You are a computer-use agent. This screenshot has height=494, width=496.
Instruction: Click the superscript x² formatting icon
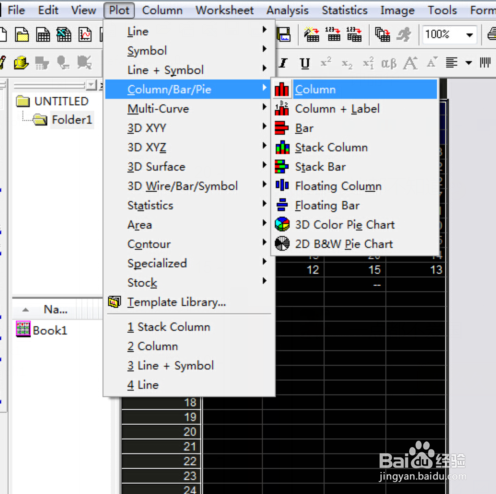click(326, 62)
